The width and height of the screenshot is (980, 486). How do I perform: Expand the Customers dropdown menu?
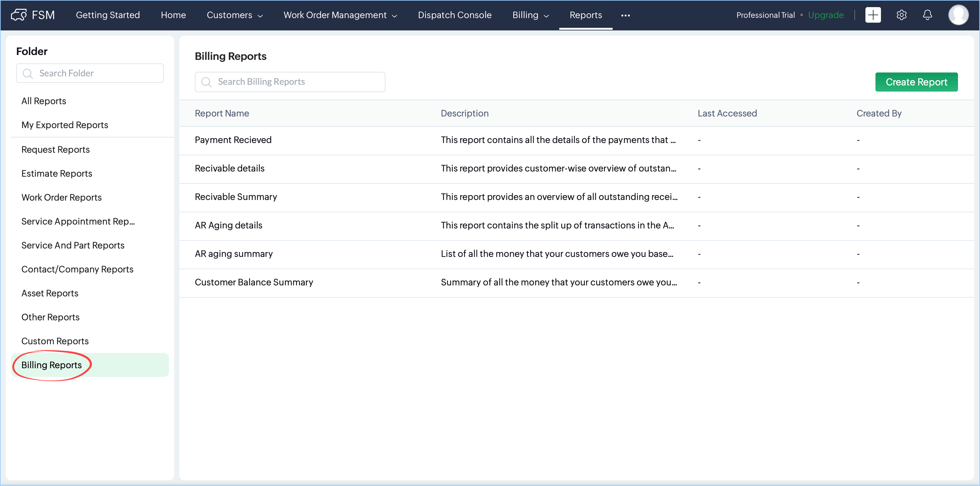pyautogui.click(x=235, y=15)
